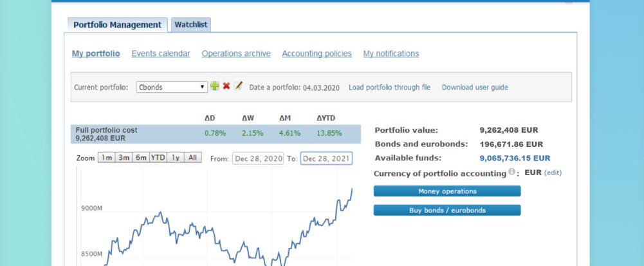The width and height of the screenshot is (644, 266).
Task: Open the Events calendar section
Action: click(161, 53)
